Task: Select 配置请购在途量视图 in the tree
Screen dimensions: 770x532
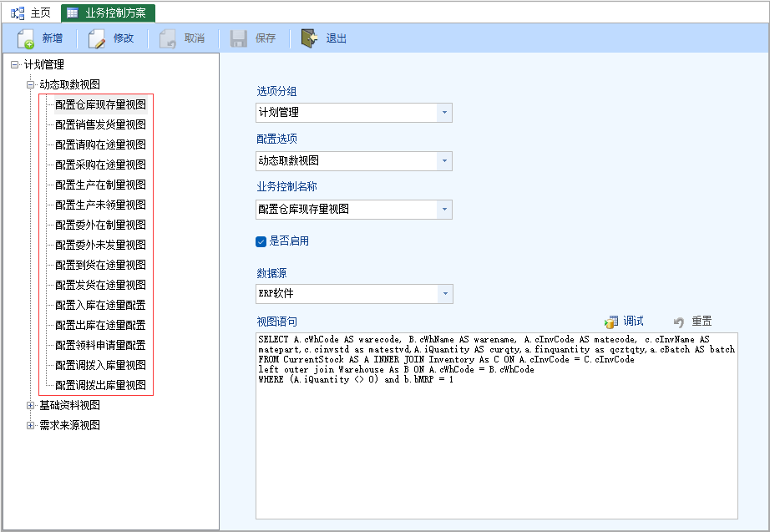Action: (101, 145)
